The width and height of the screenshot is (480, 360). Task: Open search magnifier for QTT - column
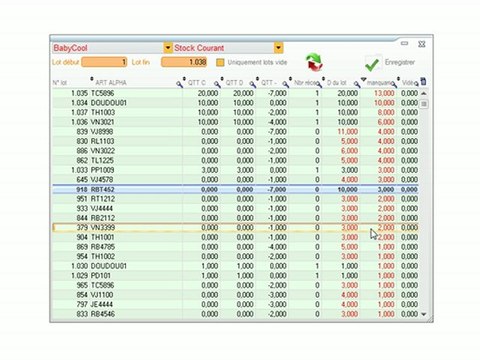click(x=286, y=84)
